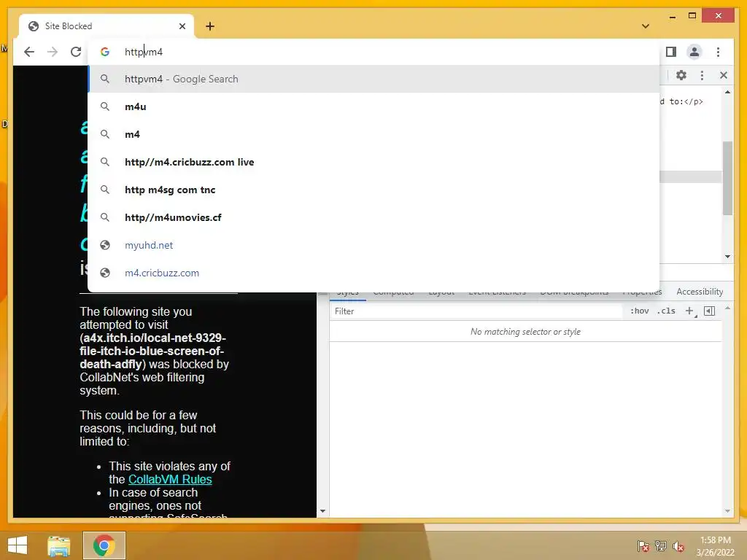747x560 pixels.
Task: Click the Elements panel scroll down arrow
Action: point(727,257)
